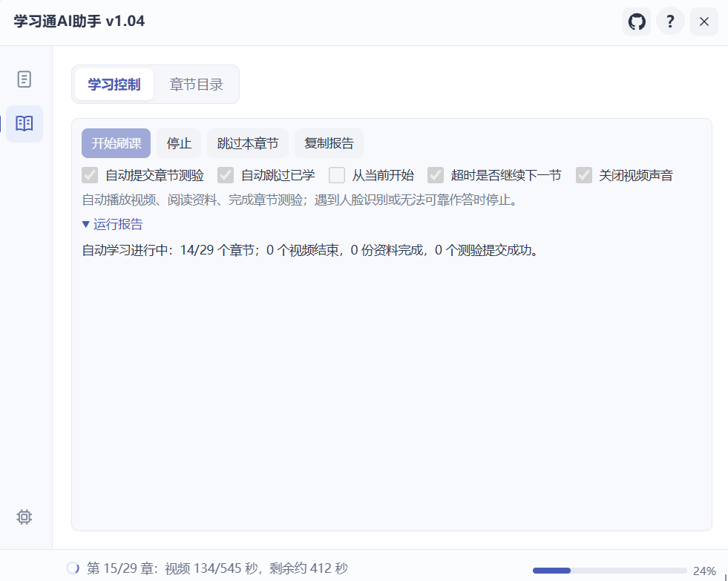Click the 复制报告 button
728x581 pixels.
click(329, 143)
